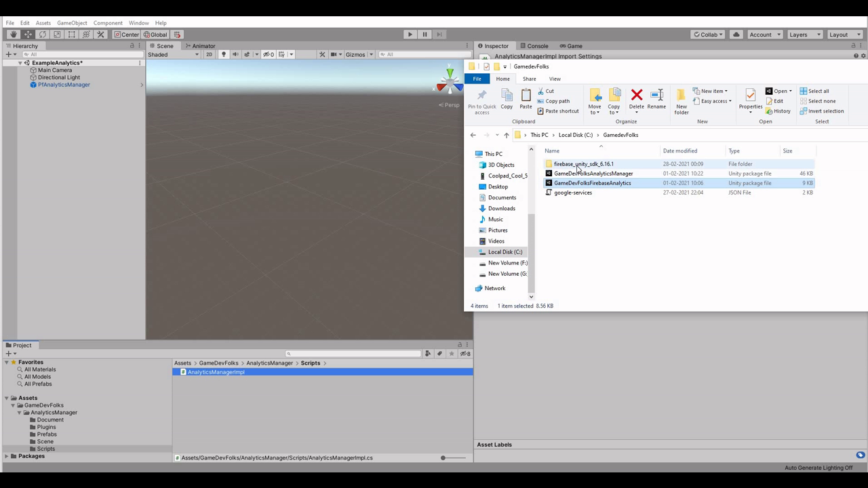Toggle 2D view in Scene
This screenshot has width=868, height=488.
tap(209, 54)
